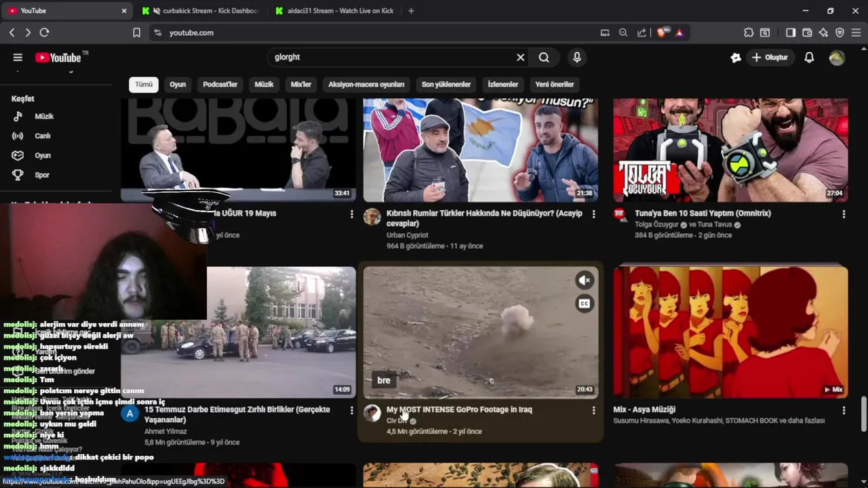Go forward with browser forward arrow

(x=28, y=33)
